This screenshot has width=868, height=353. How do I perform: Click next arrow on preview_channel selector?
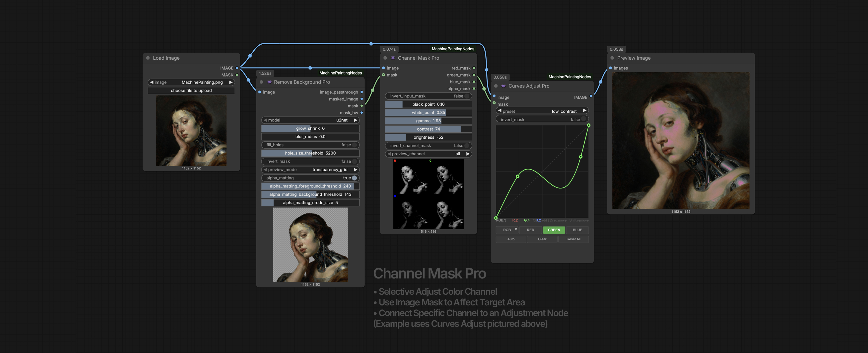pyautogui.click(x=468, y=154)
